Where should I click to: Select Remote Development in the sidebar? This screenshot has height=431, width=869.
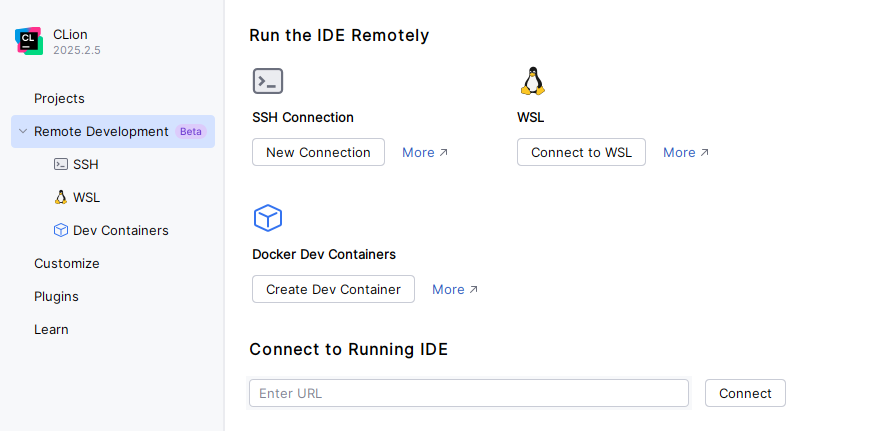pyautogui.click(x=113, y=131)
